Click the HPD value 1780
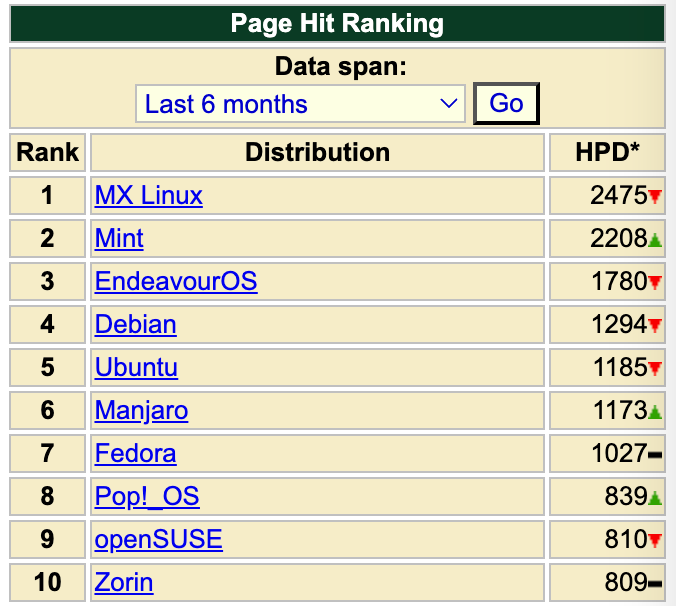Viewport: 676px width, 606px height. [x=620, y=281]
